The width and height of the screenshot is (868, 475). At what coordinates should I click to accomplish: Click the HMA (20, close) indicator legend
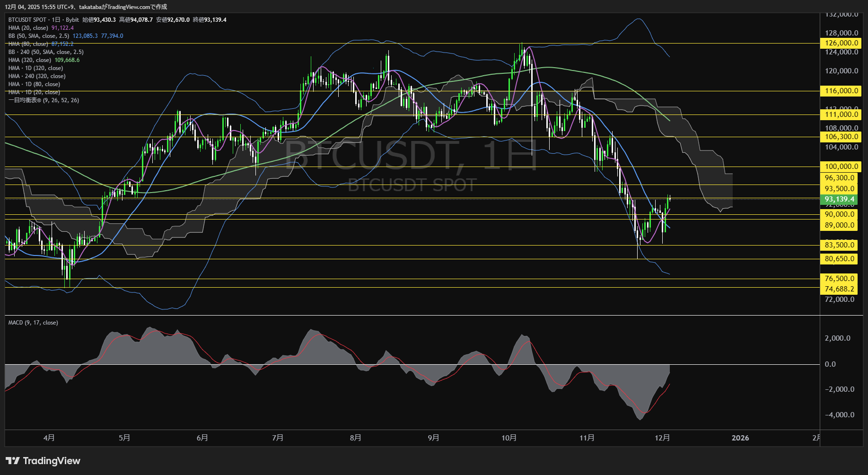tap(28, 28)
